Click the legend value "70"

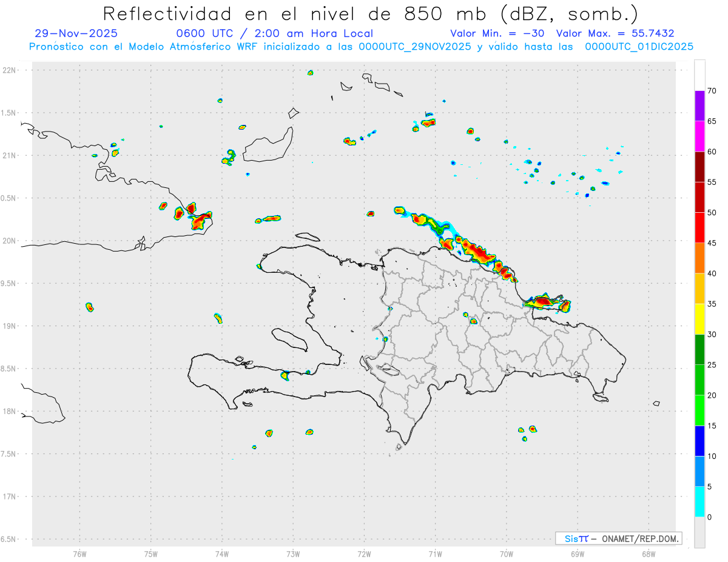click(x=712, y=91)
